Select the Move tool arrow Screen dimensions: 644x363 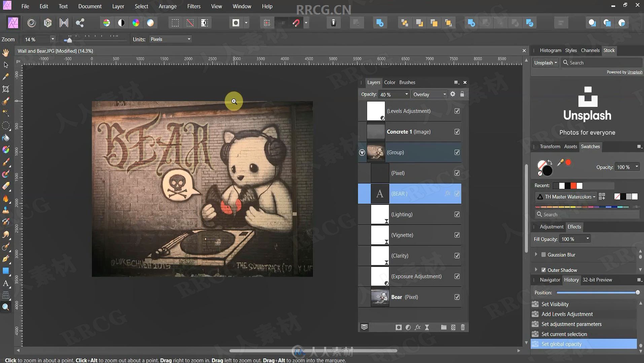click(6, 65)
